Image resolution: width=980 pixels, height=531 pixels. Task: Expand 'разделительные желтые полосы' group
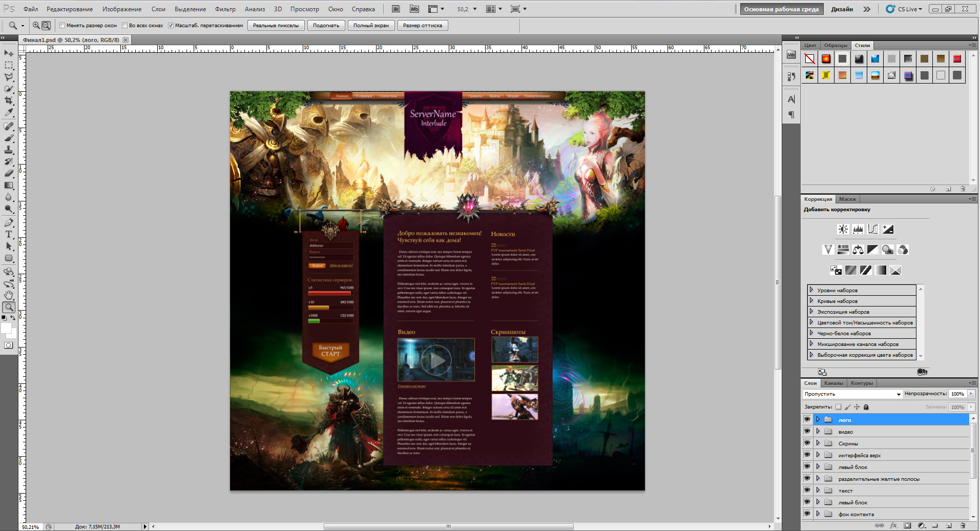pos(818,478)
